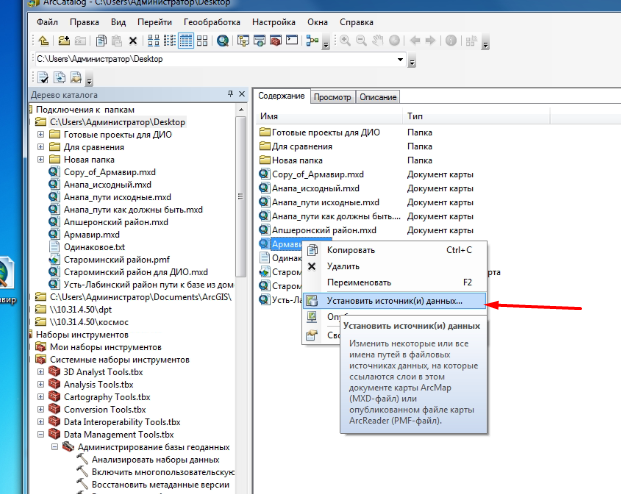The image size is (621, 494).
Task: Open the Search window icon
Action: (x=259, y=40)
